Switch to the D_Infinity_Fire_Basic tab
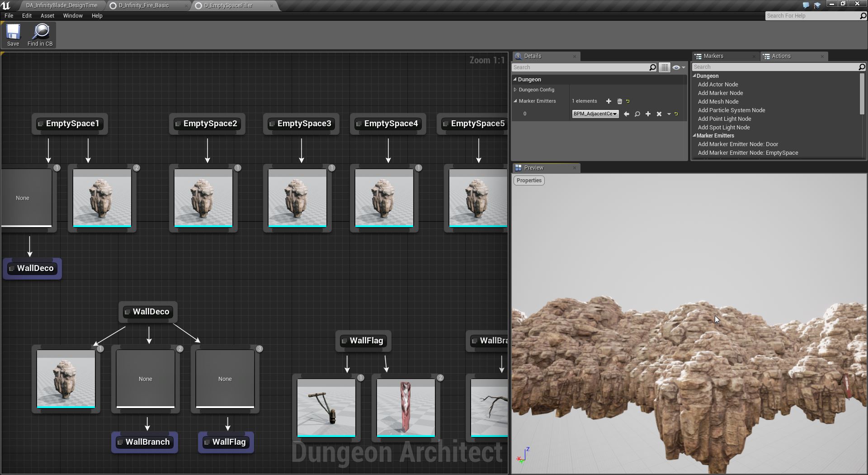Viewport: 868px width, 475px height. [144, 5]
